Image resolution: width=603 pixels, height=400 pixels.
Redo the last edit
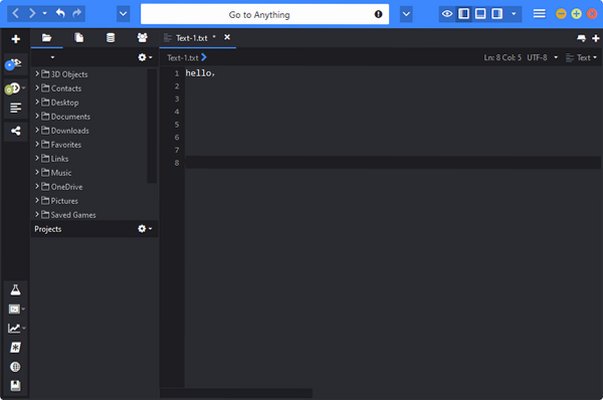[x=77, y=13]
